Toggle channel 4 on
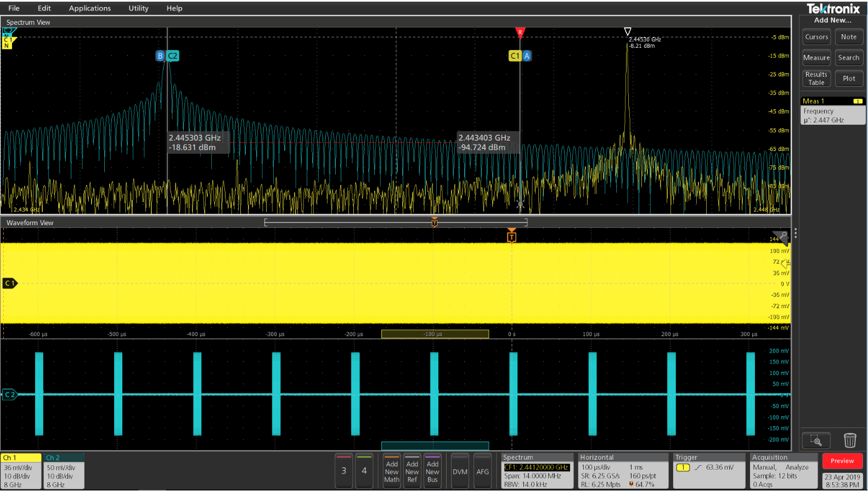 (364, 471)
